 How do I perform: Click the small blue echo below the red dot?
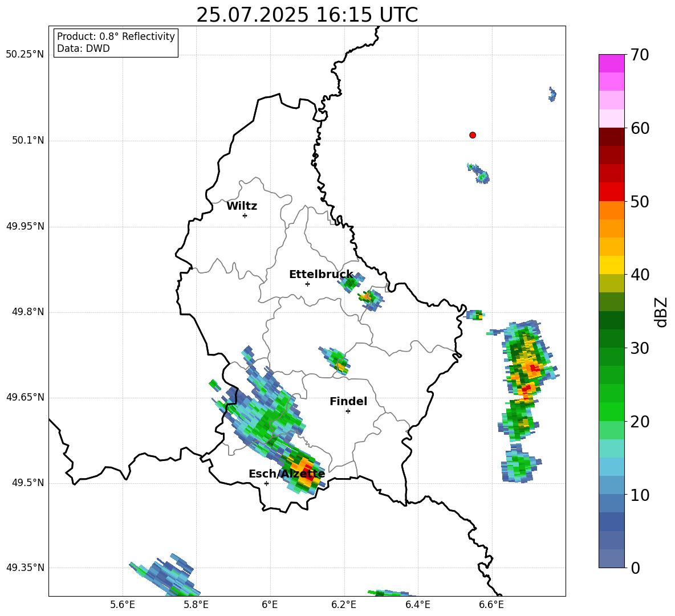point(479,173)
